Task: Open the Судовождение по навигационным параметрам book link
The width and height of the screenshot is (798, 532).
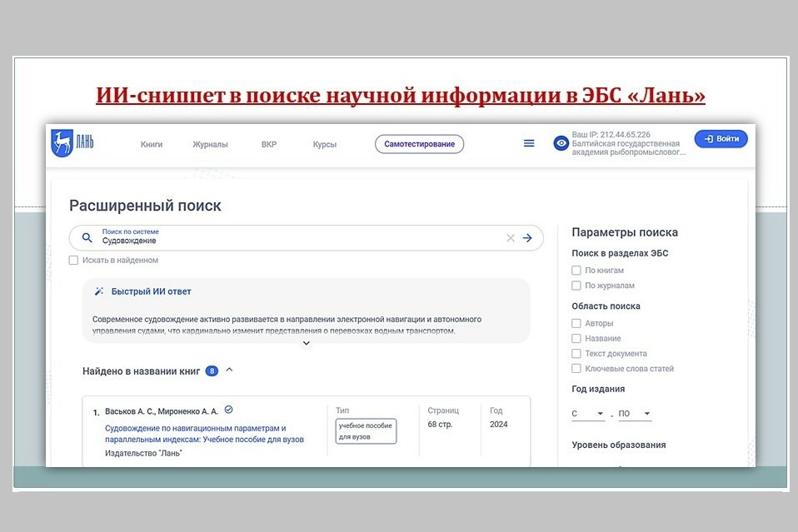Action: coord(204,433)
